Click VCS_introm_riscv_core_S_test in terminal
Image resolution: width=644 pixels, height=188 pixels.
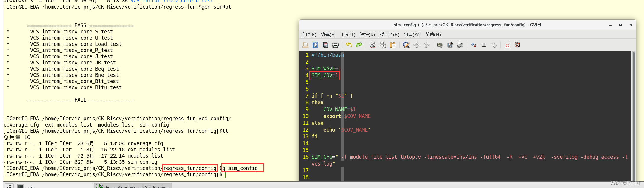pos(71,32)
